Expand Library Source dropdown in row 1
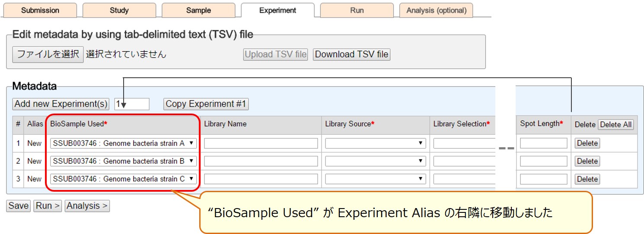The height and width of the screenshot is (234, 644). coord(376,143)
